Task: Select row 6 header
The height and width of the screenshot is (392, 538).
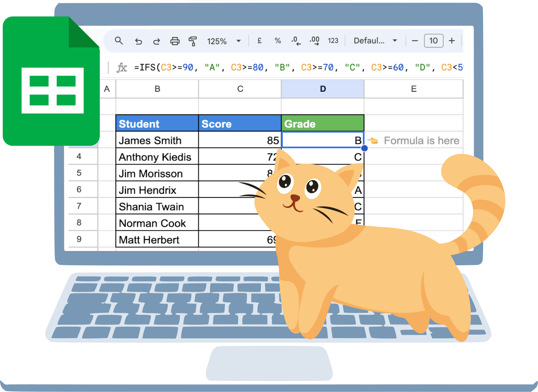Action: (x=79, y=189)
